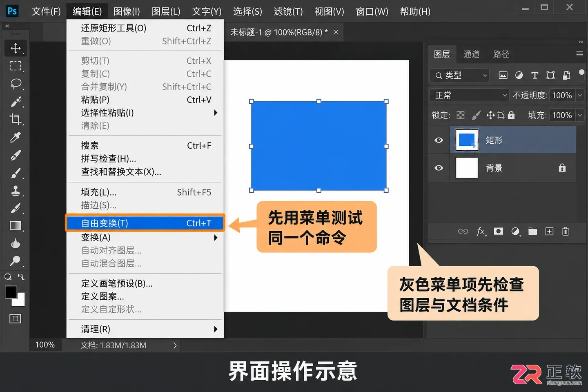Filter layers by pixel image icon
The image size is (588, 392).
[x=503, y=75]
